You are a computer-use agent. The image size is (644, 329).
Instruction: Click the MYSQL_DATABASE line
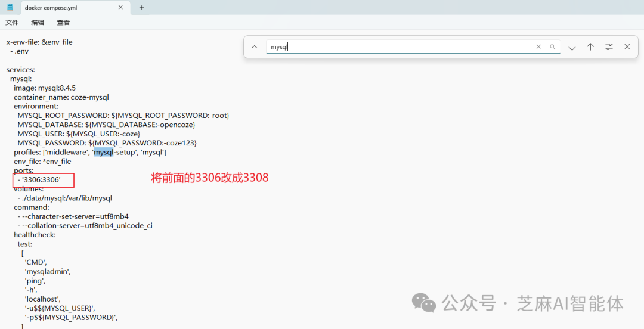tap(106, 125)
